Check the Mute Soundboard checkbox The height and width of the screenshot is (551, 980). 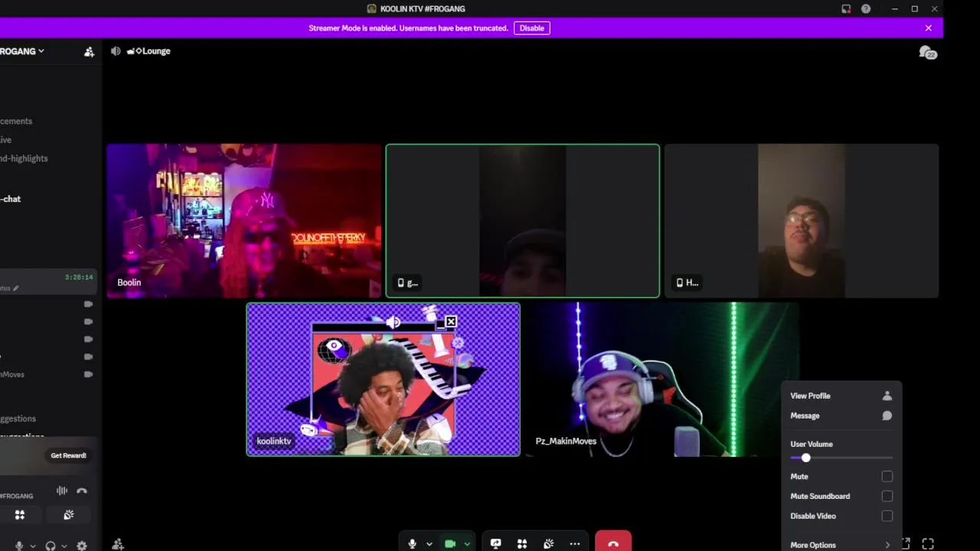click(x=887, y=496)
